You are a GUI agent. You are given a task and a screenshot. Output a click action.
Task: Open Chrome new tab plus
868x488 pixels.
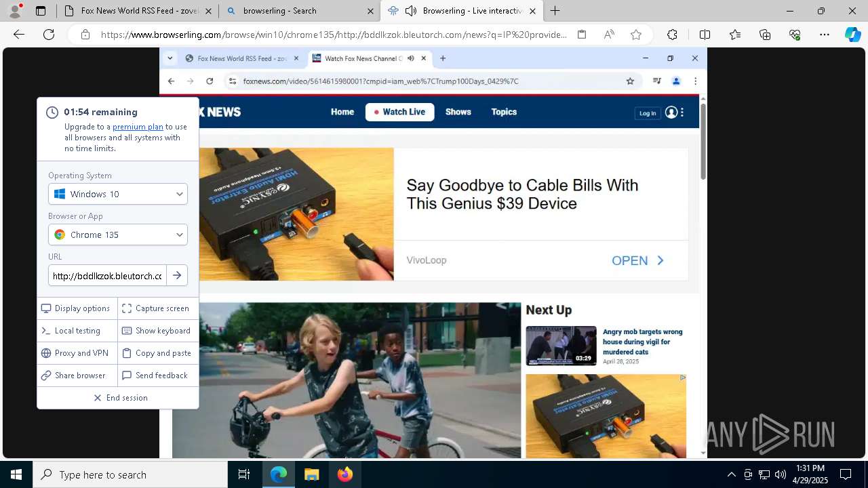click(x=443, y=58)
